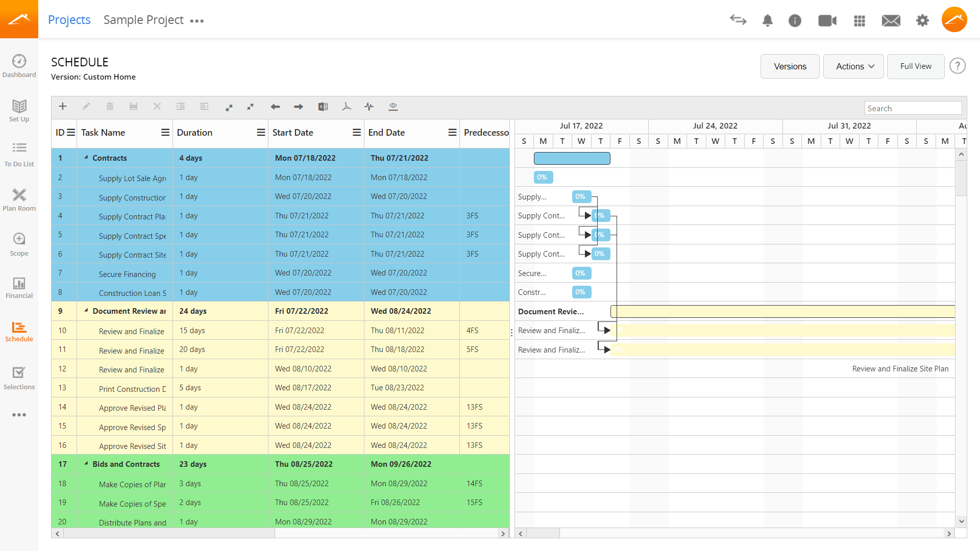Screen dimensions: 980x551
Task: Open the Task Name column menu
Action: click(165, 133)
